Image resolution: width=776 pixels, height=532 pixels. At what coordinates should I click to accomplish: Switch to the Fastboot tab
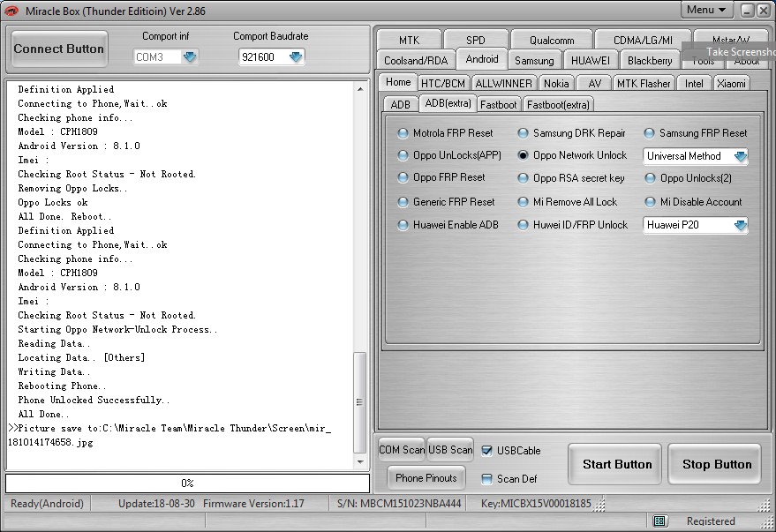tap(499, 105)
